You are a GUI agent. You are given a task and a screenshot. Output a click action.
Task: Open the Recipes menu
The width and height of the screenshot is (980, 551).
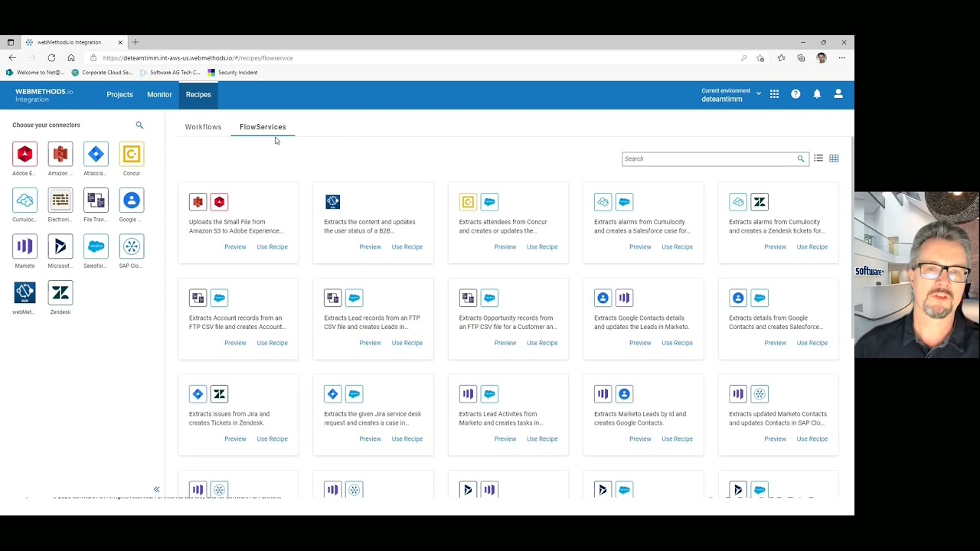198,94
